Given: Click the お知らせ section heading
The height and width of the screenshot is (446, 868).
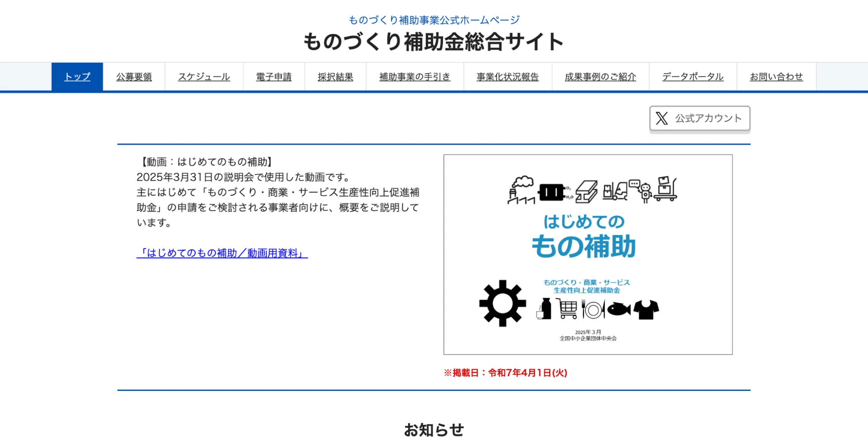Looking at the screenshot, I should pos(434,430).
